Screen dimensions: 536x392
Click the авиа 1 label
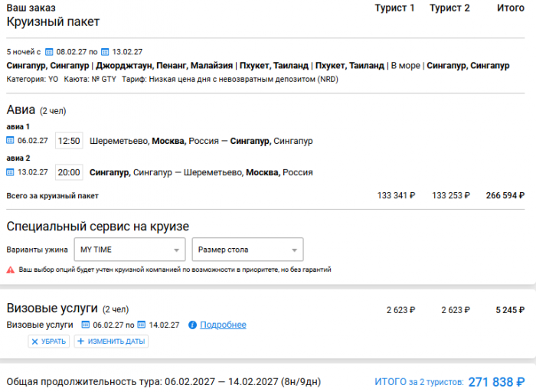[x=18, y=127]
